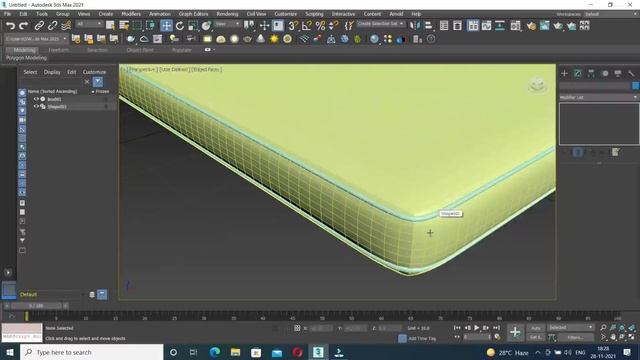
Task: Toggle visibility eye of Box001
Action: click(36, 99)
